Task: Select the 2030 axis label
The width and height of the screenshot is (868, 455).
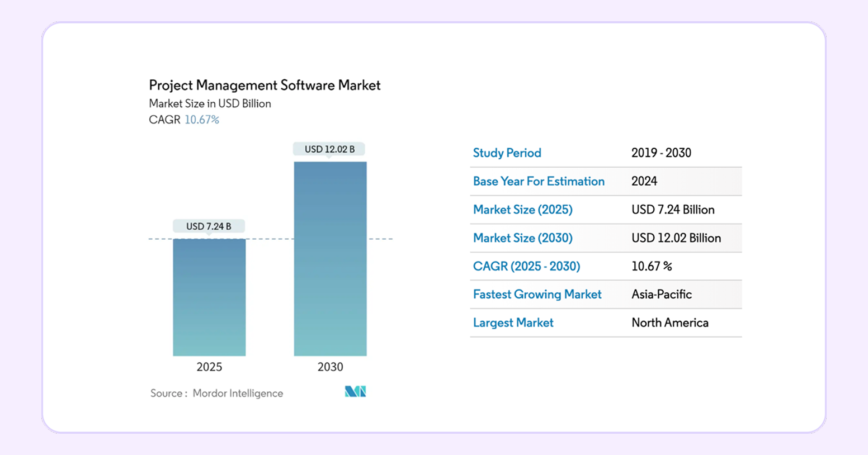Action: point(329,367)
